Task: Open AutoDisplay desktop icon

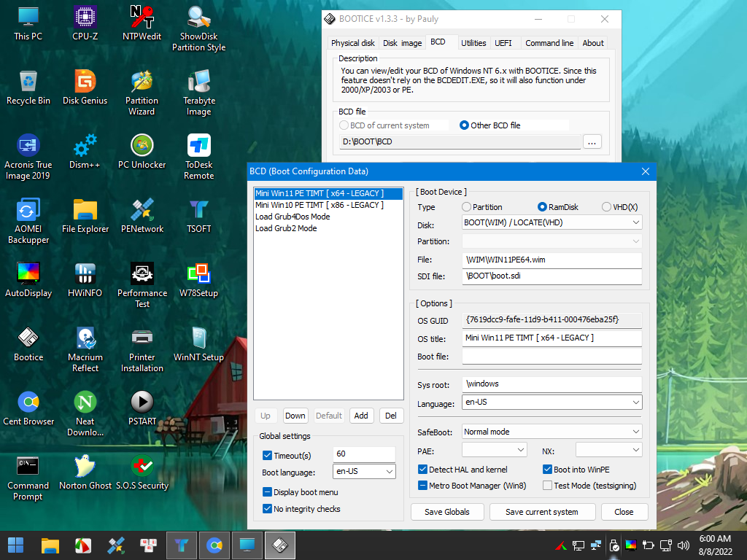Action: [28, 280]
